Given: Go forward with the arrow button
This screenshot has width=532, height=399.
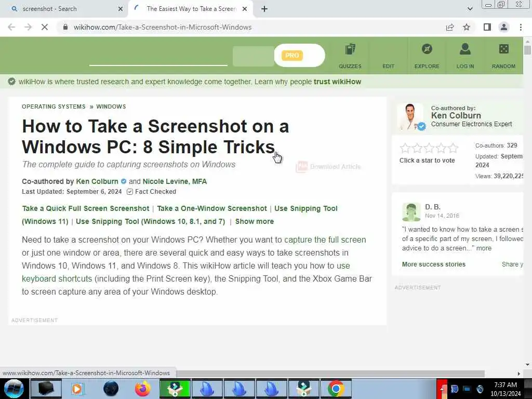Looking at the screenshot, I should [28, 27].
